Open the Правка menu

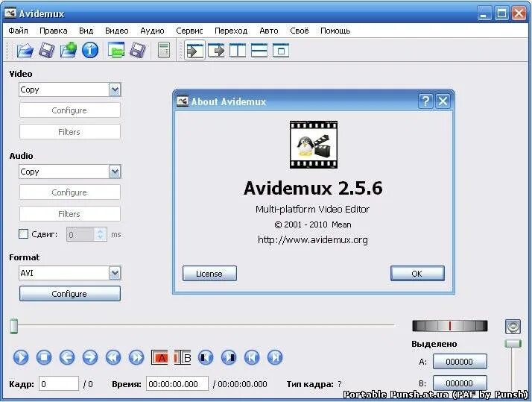click(53, 31)
